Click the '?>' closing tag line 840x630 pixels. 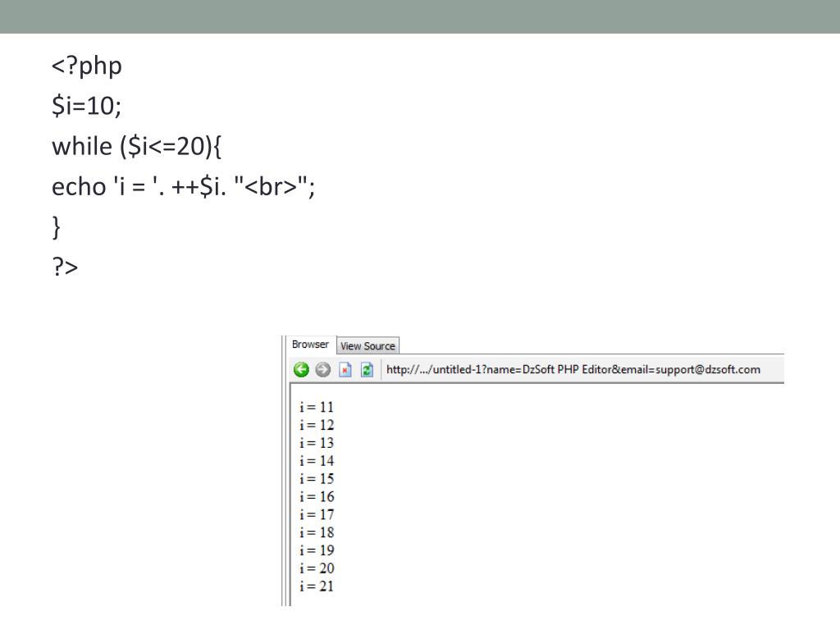[x=65, y=267]
